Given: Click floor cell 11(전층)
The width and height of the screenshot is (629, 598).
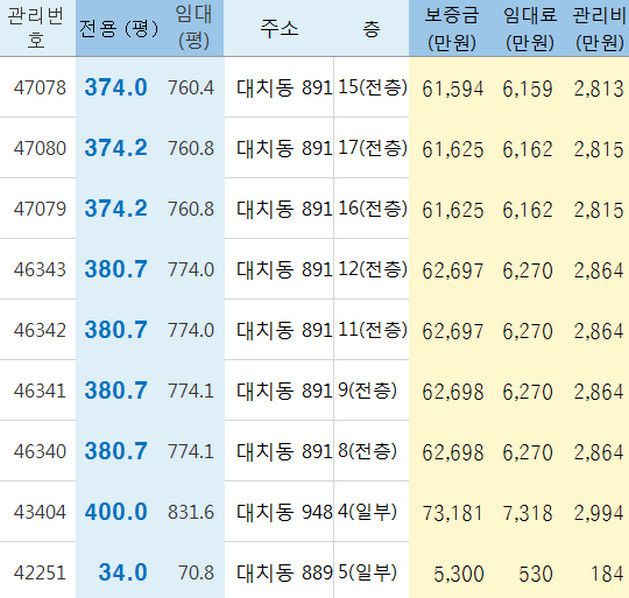Looking at the screenshot, I should pos(373,330).
